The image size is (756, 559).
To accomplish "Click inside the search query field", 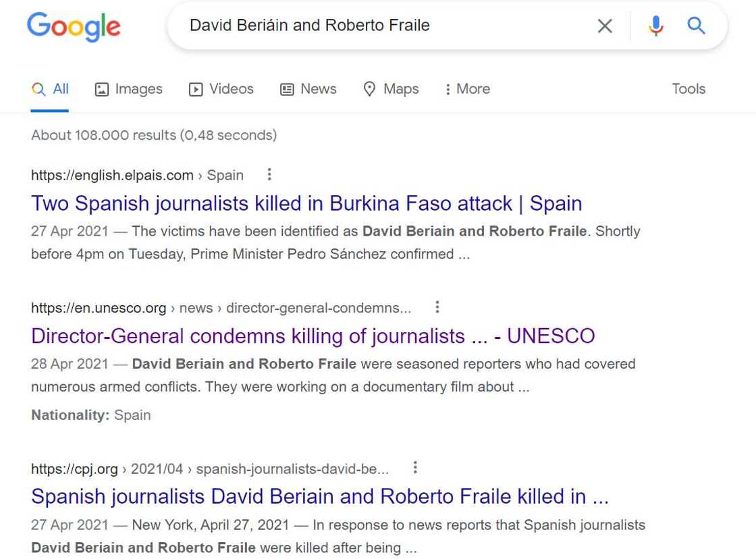I will (x=378, y=26).
